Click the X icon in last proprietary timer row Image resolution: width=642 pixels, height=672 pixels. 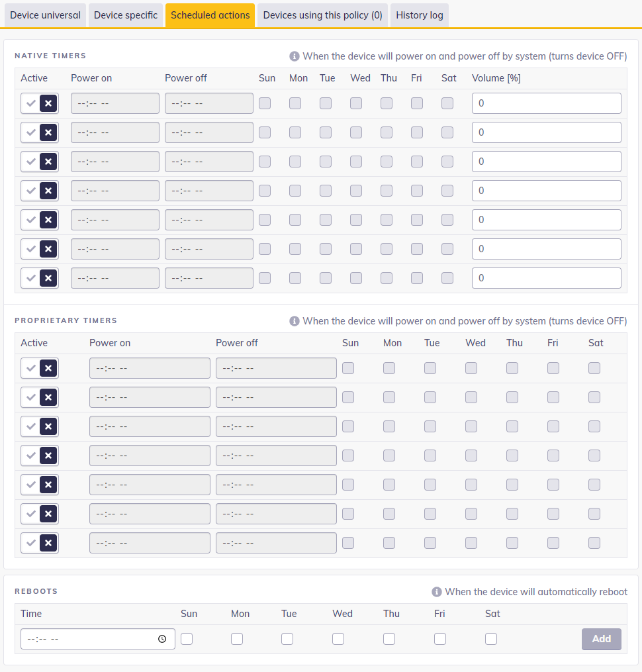click(48, 543)
